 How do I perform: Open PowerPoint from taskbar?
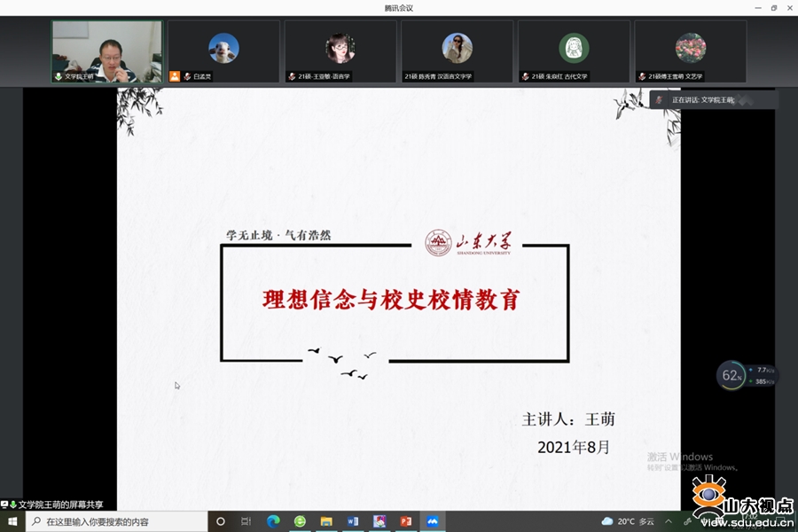click(x=405, y=521)
